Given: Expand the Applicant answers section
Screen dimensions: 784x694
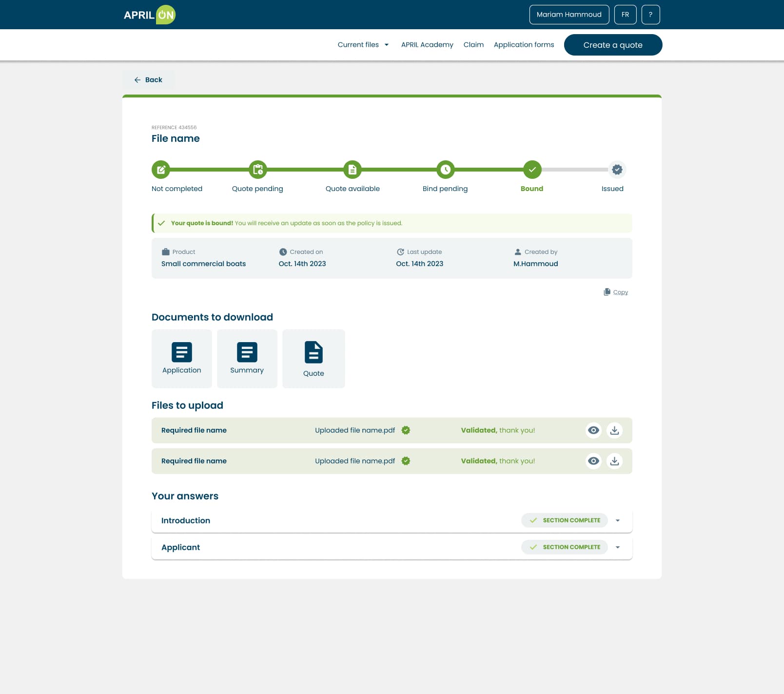Looking at the screenshot, I should 617,547.
